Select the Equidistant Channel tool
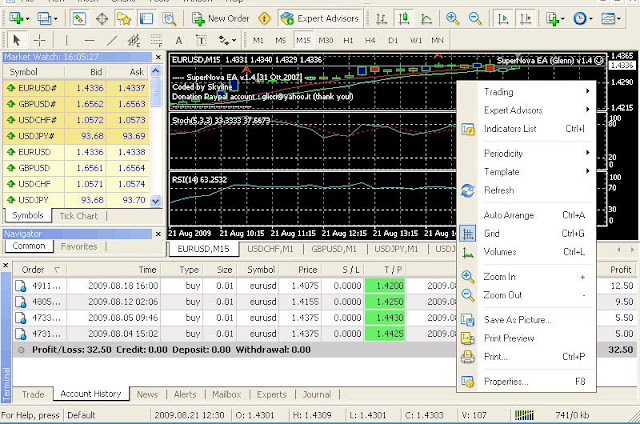The height and width of the screenshot is (424, 640). 134,40
